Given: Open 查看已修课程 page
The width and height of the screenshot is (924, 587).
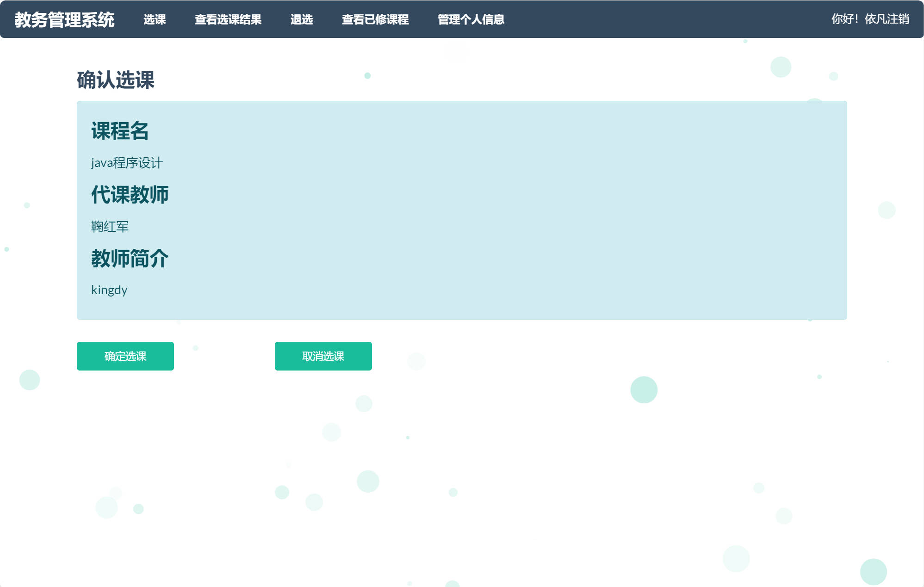Looking at the screenshot, I should coord(375,20).
